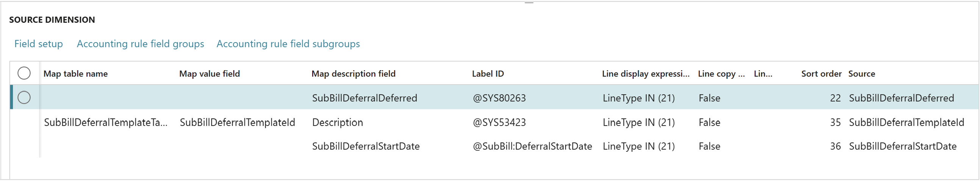Image resolution: width=980 pixels, height=181 pixels.
Task: Select the @SYS80263 label ID cell
Action: (499, 98)
